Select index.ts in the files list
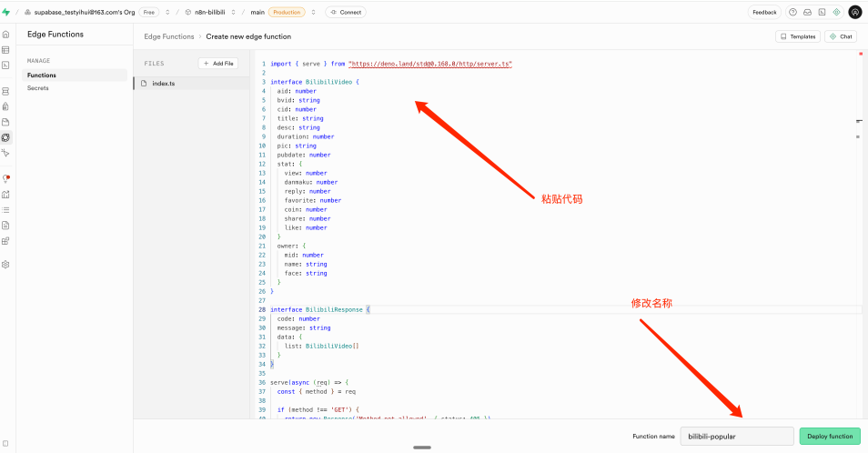This screenshot has width=868, height=453. pyautogui.click(x=164, y=83)
